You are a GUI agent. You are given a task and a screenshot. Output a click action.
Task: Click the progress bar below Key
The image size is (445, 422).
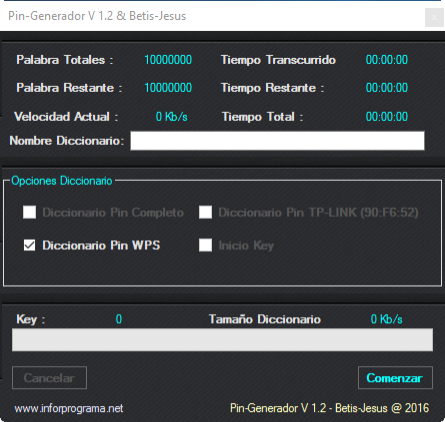(222, 340)
